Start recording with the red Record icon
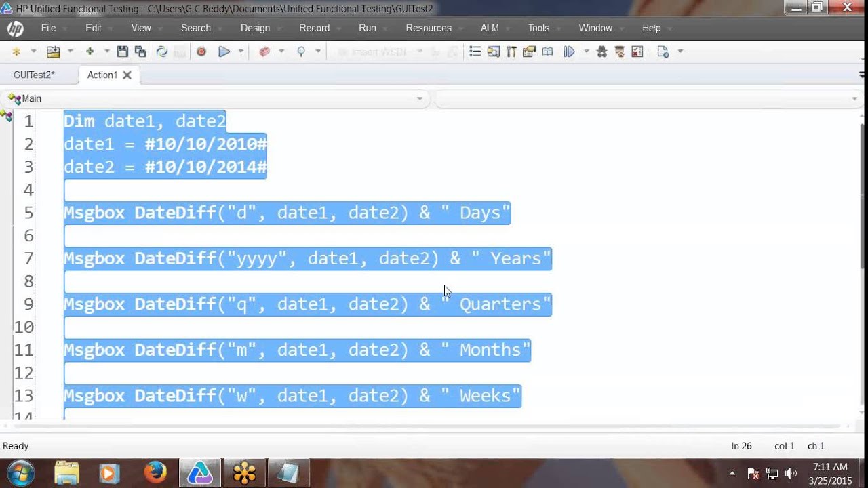The image size is (868, 488). click(201, 52)
